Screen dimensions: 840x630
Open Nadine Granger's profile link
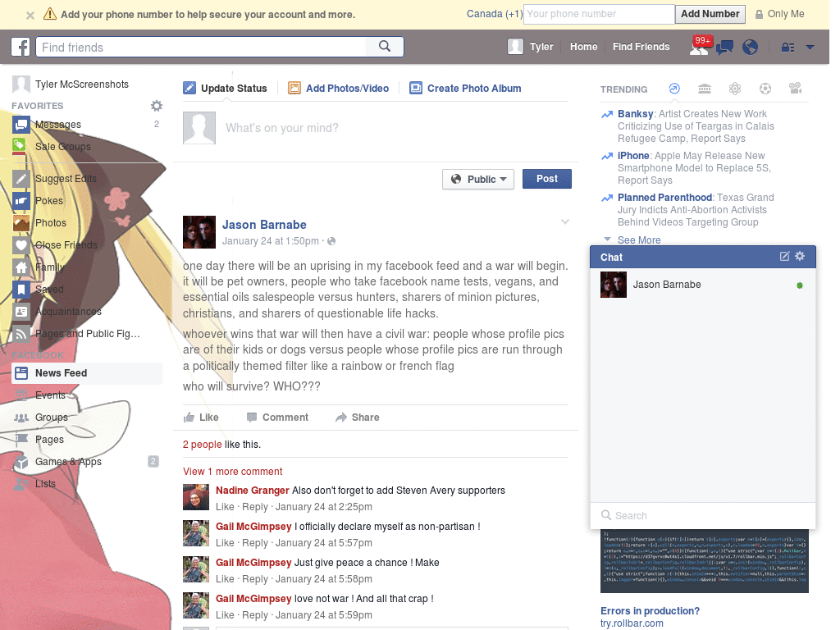253,491
